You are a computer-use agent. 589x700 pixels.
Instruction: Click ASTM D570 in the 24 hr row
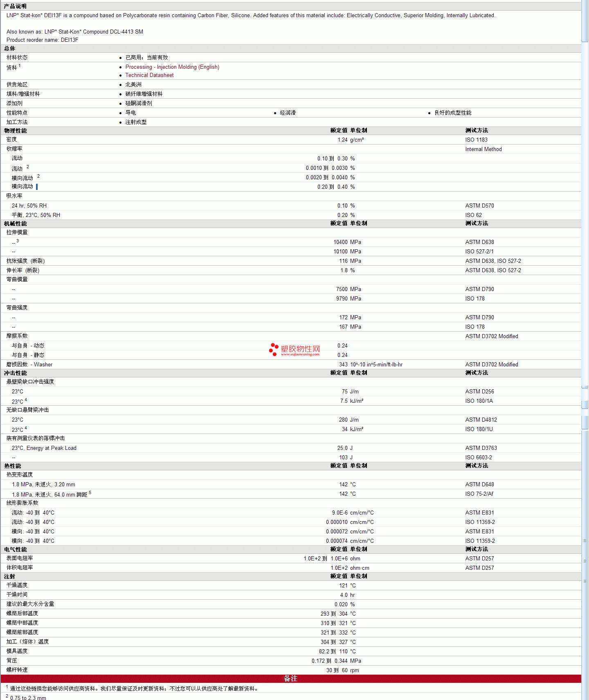pyautogui.click(x=479, y=206)
